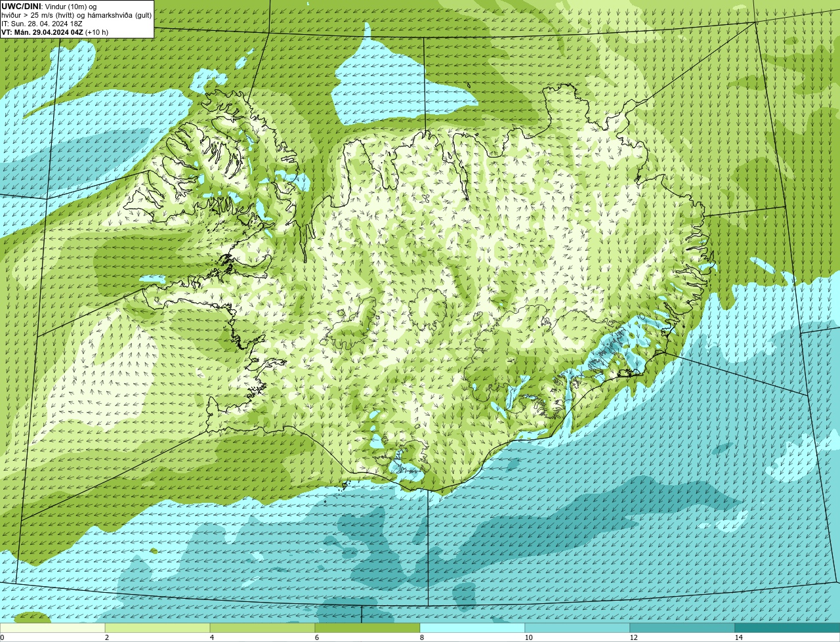
Task: Click the scale label '12'
Action: tap(633, 637)
